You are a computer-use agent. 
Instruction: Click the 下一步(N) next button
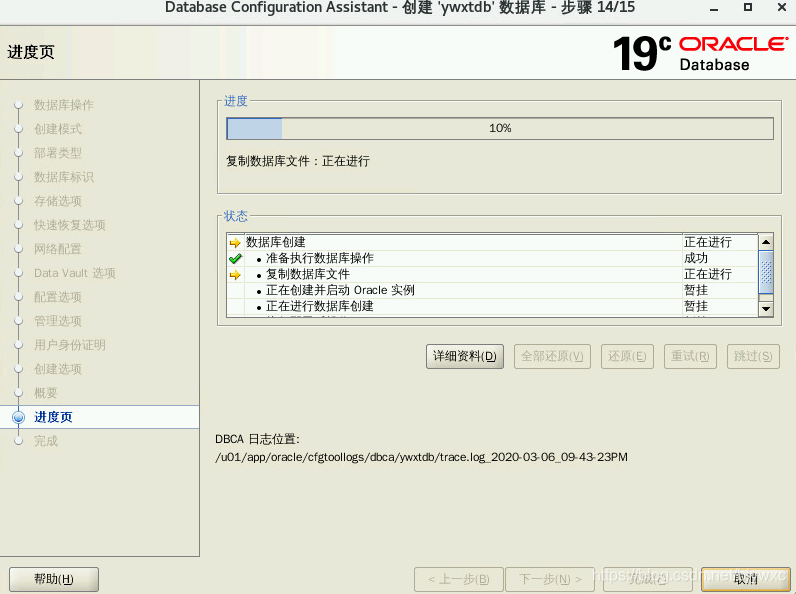click(x=550, y=579)
